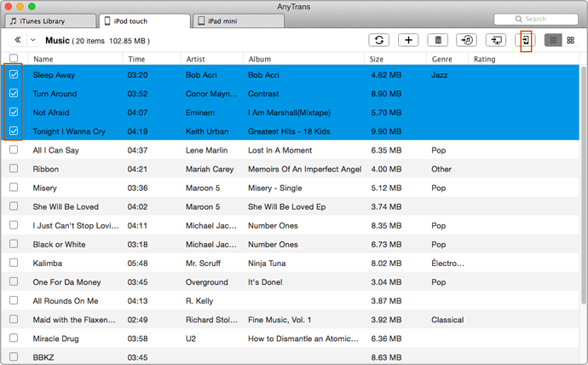The width and height of the screenshot is (588, 365).
Task: Select the song "BBKZ"
Action: [x=43, y=357]
